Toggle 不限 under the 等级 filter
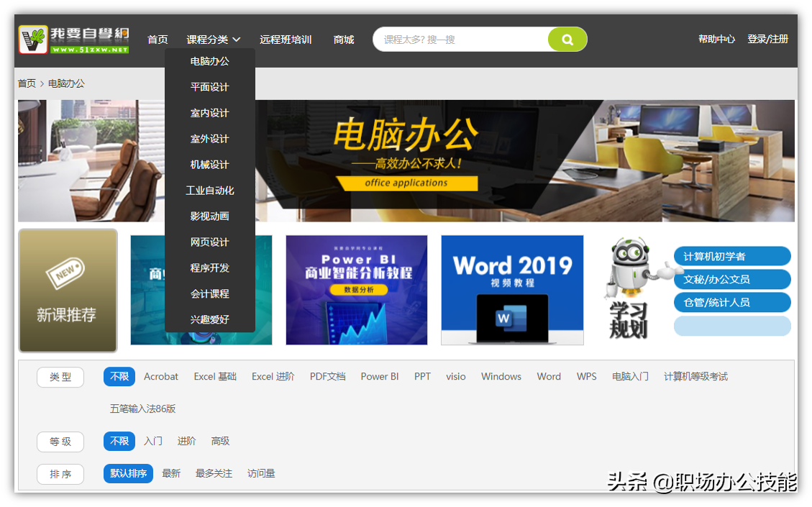This screenshot has width=812, height=507. coord(119,441)
